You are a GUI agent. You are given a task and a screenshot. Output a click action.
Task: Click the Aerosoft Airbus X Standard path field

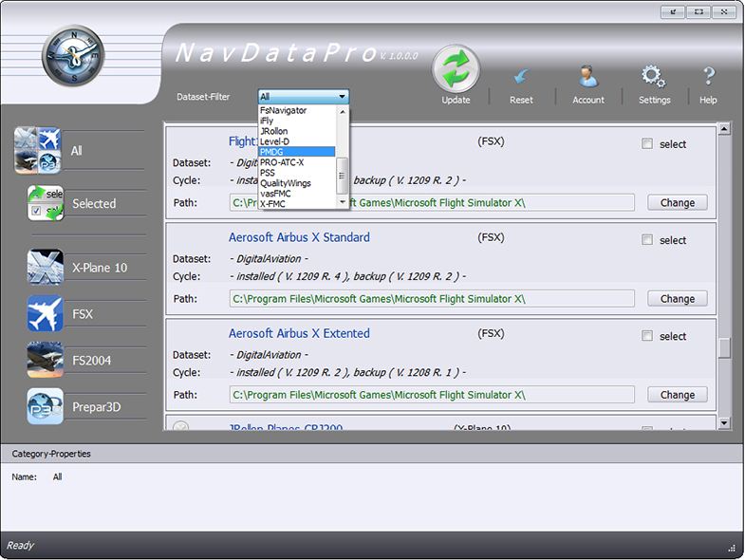point(432,299)
